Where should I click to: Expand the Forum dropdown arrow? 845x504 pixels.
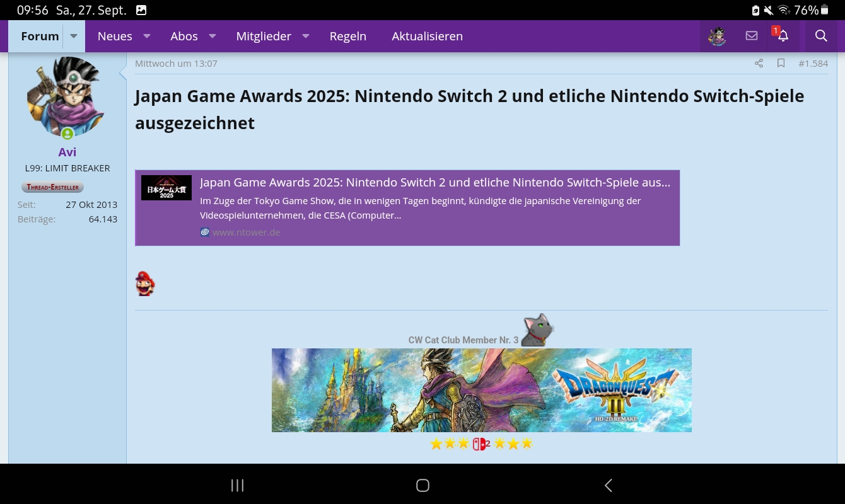click(x=74, y=36)
